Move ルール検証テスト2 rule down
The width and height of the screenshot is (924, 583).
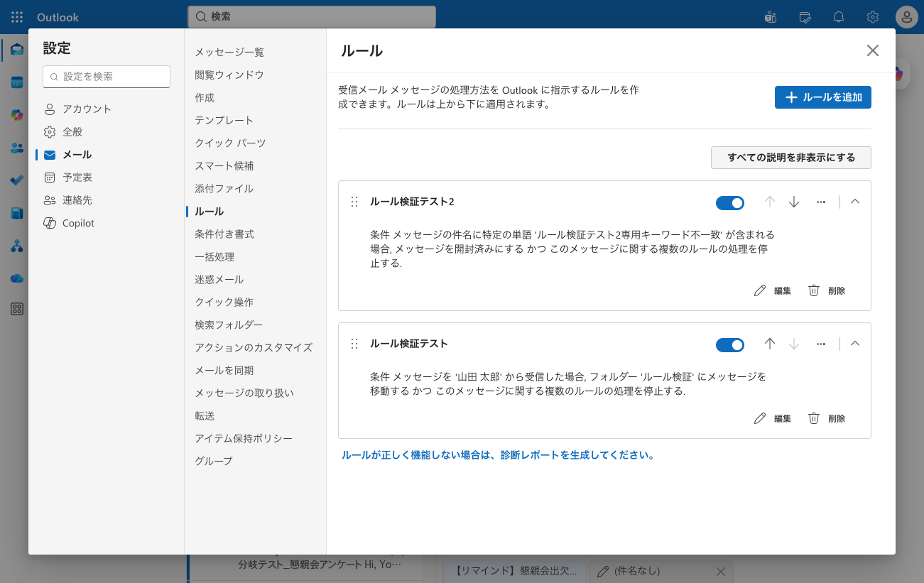(x=794, y=202)
